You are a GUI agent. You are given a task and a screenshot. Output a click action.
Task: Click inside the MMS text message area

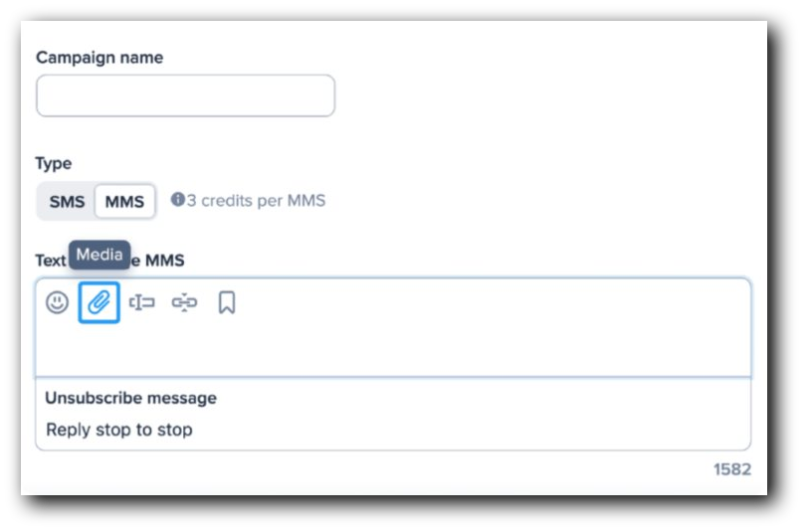pos(393,348)
